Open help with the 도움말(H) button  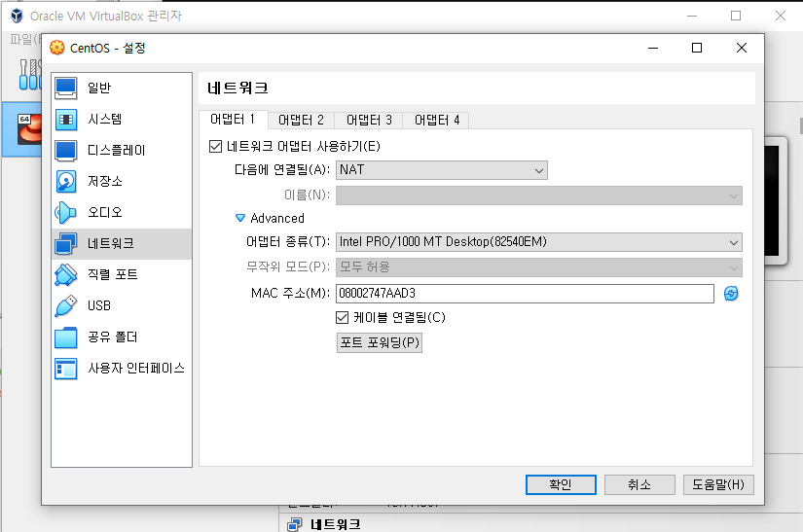(x=718, y=485)
